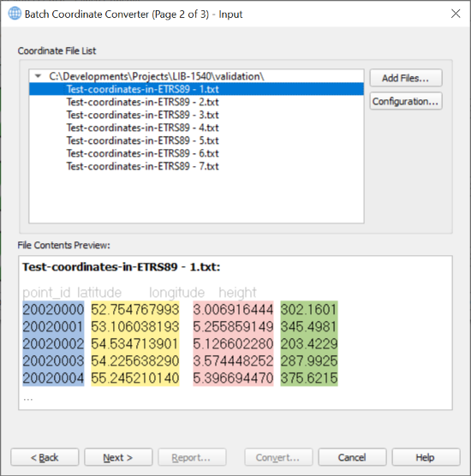Click the point_id column header
Screen dimensions: 471x476
(x=46, y=293)
